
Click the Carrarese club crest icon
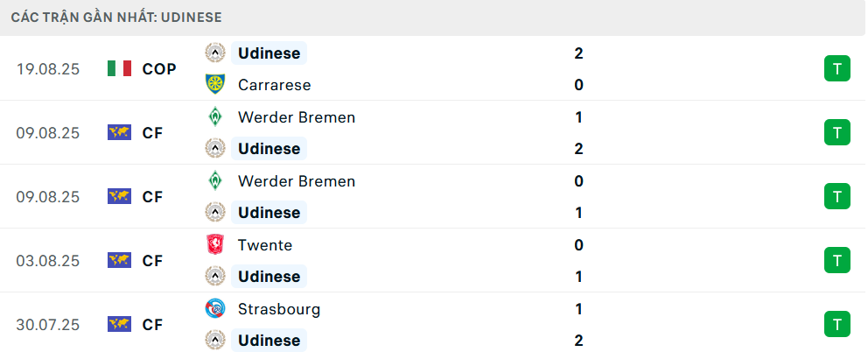click(214, 85)
